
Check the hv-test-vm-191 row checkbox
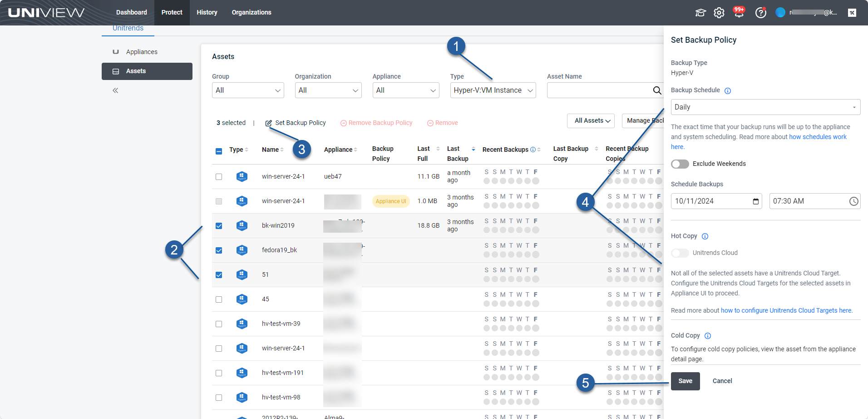[x=219, y=373]
